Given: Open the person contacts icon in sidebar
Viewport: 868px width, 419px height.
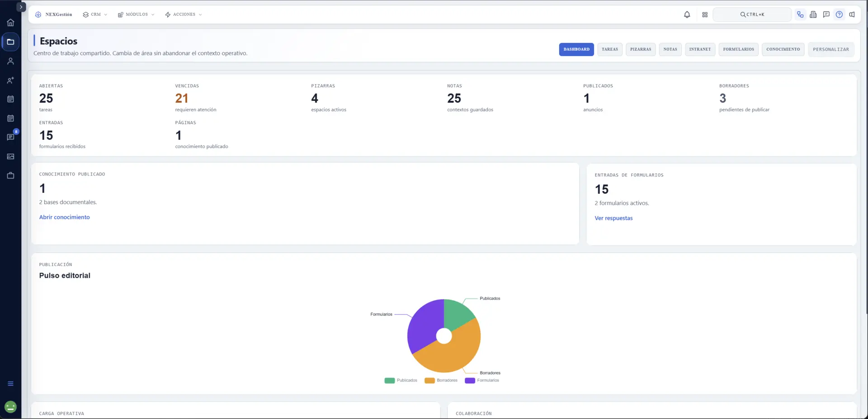Looking at the screenshot, I should pos(10,61).
